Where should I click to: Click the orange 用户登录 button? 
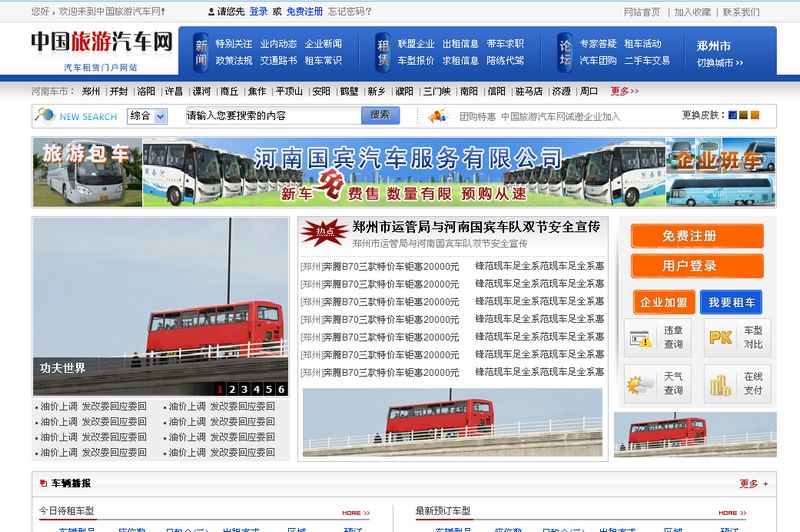pos(697,266)
